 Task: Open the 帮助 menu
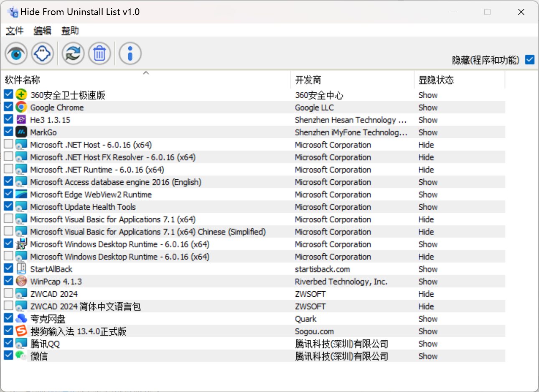[x=70, y=31]
